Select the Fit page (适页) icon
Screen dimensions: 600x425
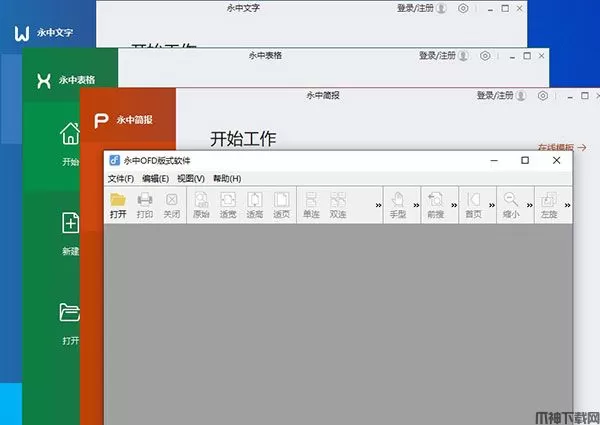281,200
